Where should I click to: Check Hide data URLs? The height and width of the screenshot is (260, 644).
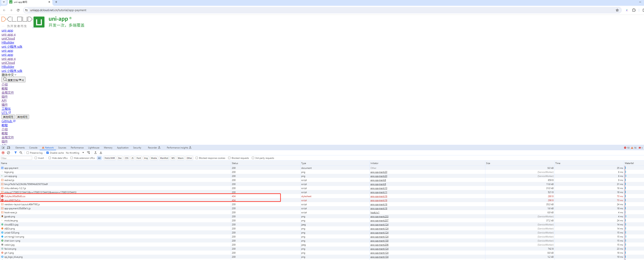(50, 158)
